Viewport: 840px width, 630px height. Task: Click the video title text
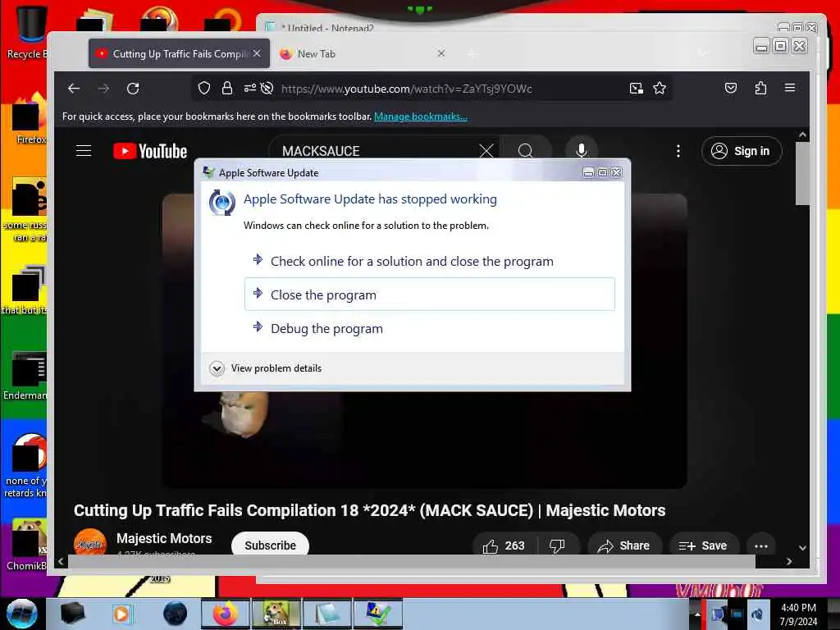370,510
